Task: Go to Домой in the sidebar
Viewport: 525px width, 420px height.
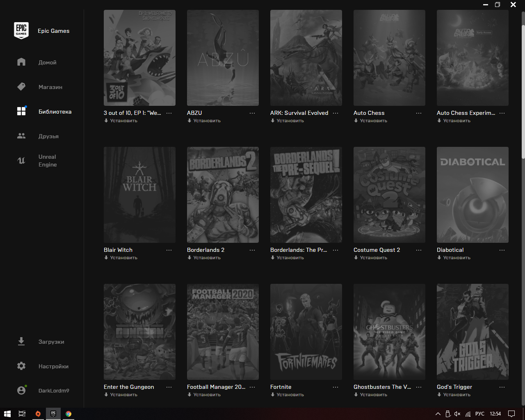Action: [x=48, y=62]
